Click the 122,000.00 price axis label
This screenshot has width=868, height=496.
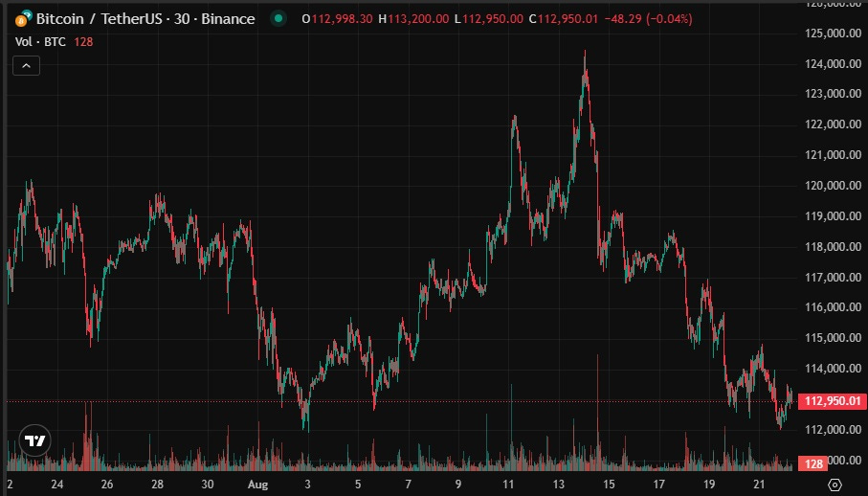click(833, 124)
